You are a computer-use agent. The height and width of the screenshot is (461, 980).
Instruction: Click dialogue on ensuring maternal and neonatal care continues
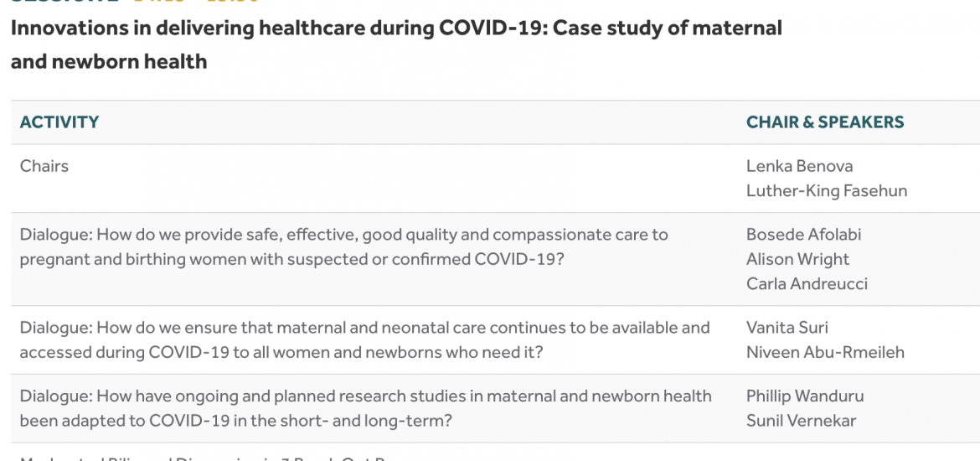pyautogui.click(x=365, y=339)
